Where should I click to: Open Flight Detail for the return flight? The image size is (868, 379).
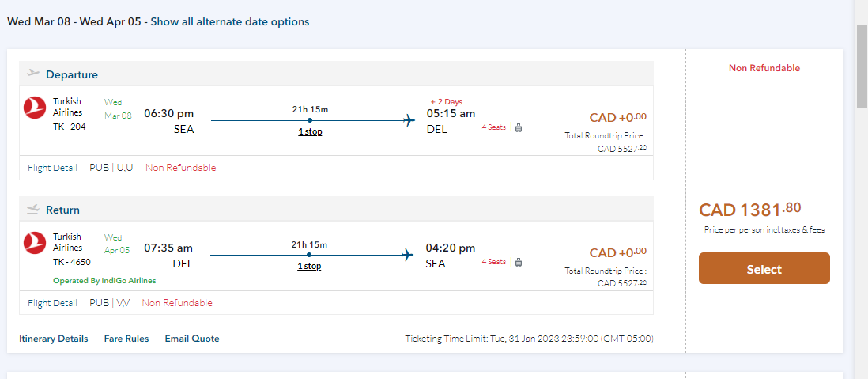(52, 303)
